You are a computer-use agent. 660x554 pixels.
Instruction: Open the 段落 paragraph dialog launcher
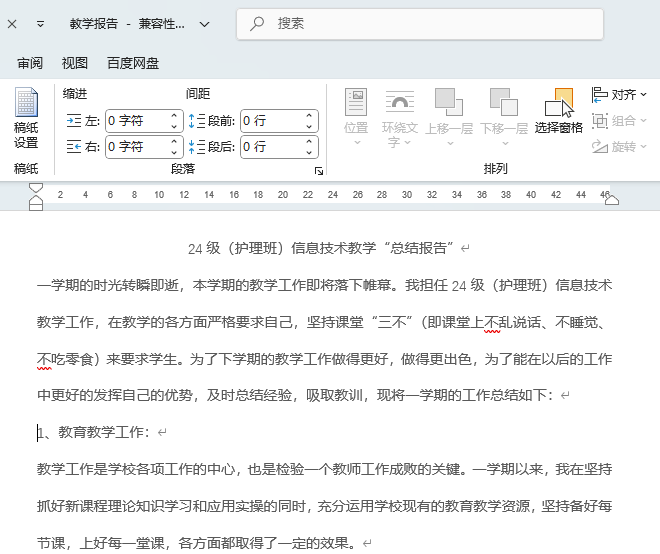(x=319, y=170)
